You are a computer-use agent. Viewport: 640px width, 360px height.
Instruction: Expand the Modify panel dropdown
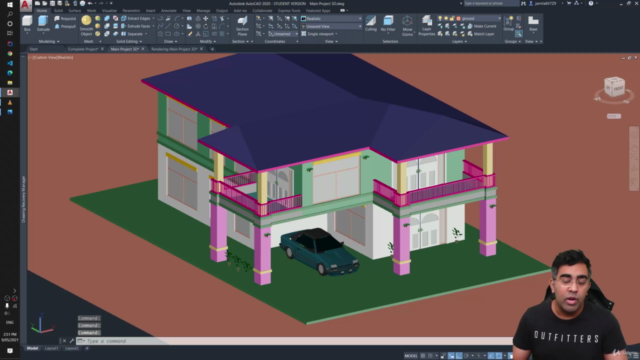click(x=208, y=41)
